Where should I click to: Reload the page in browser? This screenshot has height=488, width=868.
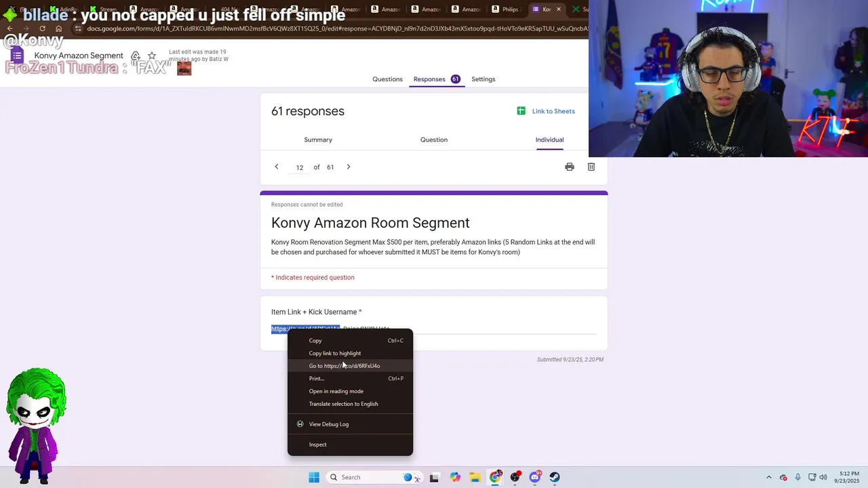[x=42, y=28]
